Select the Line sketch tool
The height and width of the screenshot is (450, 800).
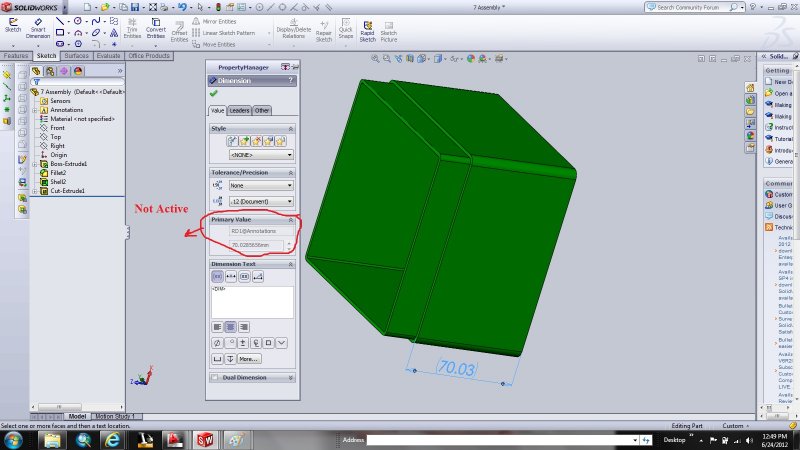(60, 21)
